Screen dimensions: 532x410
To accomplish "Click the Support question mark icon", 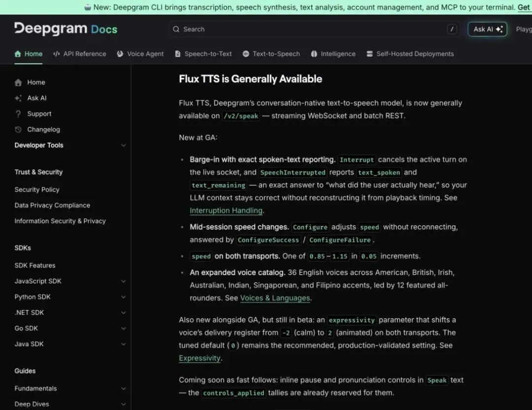I will [18, 114].
